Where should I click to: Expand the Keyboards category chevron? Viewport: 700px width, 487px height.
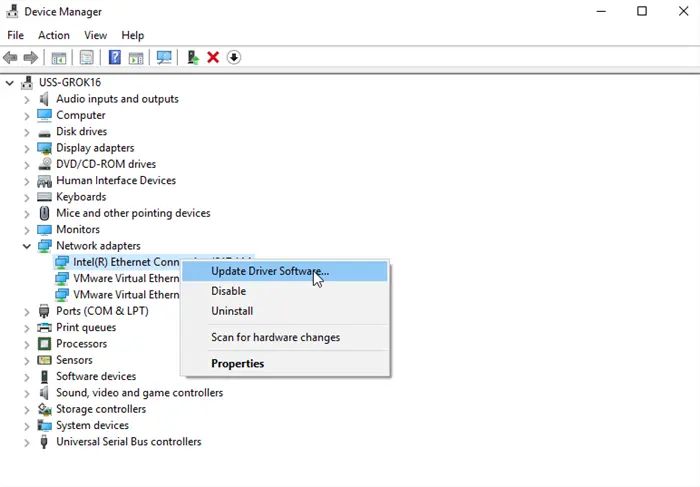coord(27,197)
